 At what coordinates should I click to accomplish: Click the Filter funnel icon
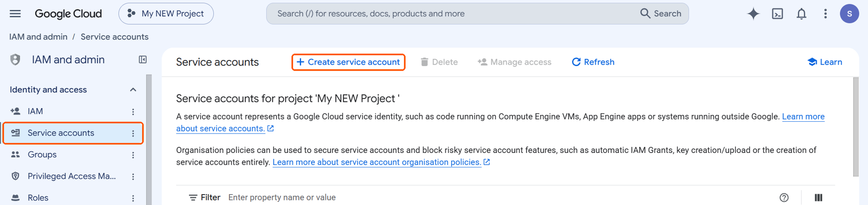tap(193, 197)
